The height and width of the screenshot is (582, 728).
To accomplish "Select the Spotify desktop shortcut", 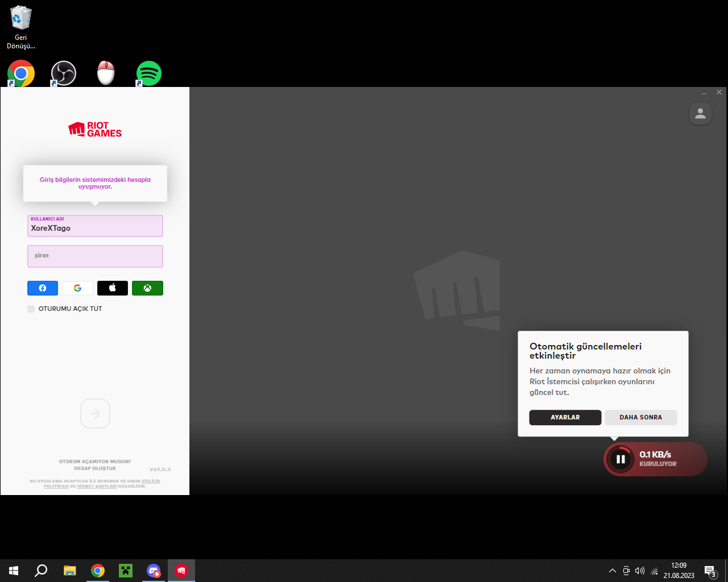I will click(x=148, y=73).
